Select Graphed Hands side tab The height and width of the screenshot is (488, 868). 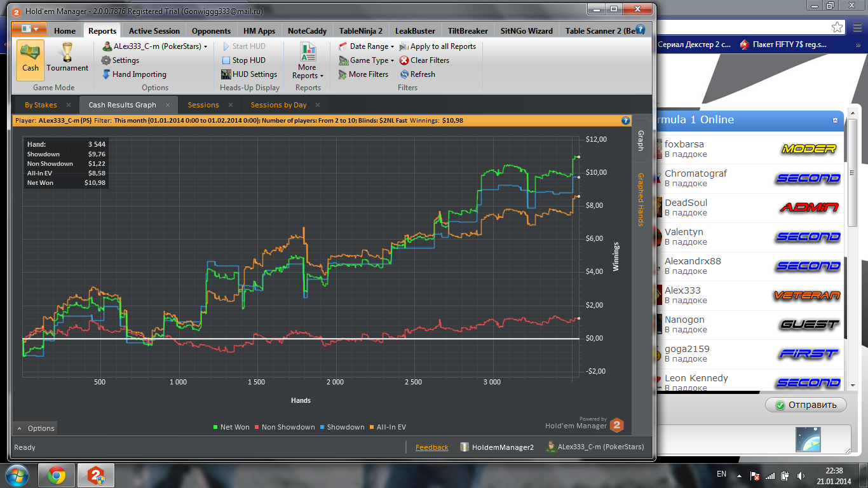tap(641, 200)
